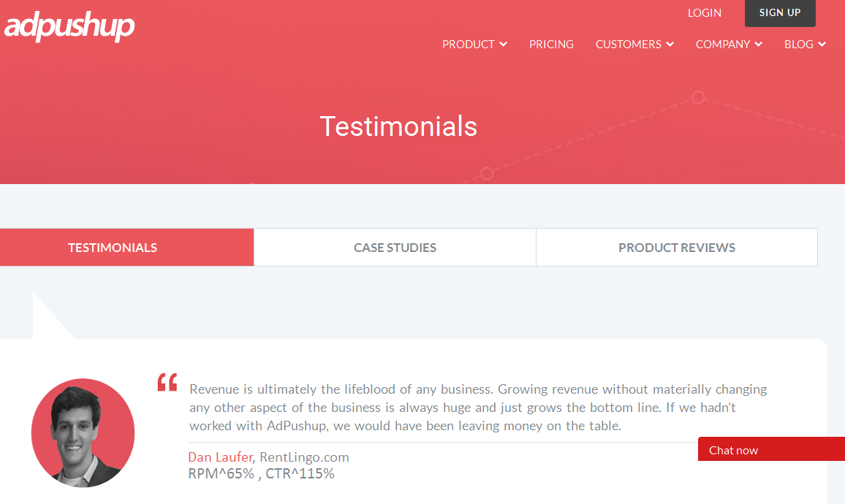Click Dan Laufer's circular profile photo
The image size is (845, 504).
83,432
